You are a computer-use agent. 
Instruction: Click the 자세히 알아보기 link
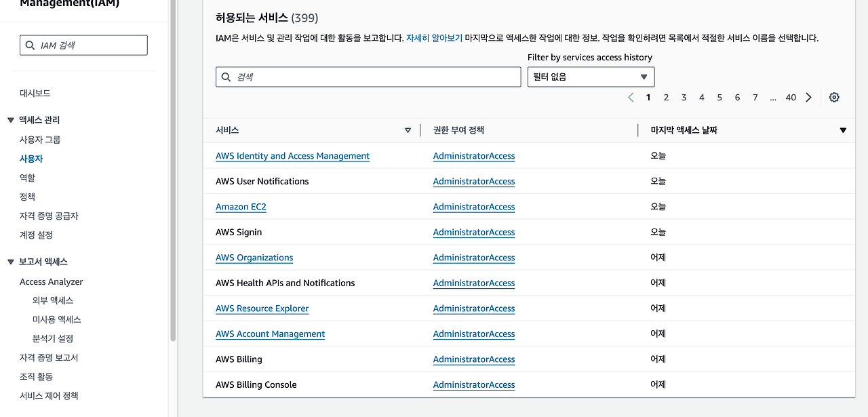point(434,38)
